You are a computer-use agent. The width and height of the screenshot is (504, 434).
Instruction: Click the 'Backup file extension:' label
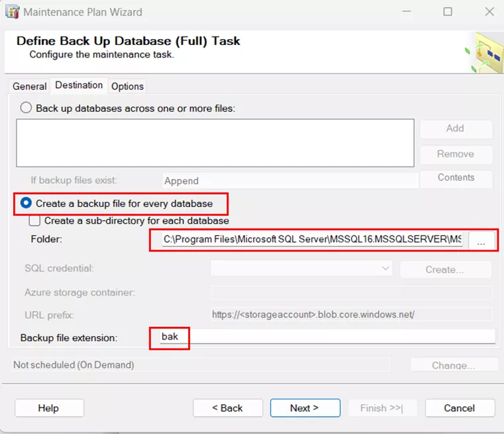[69, 338]
